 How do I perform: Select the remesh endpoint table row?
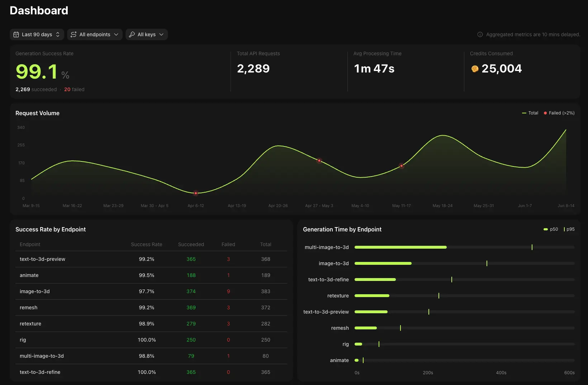[151, 307]
